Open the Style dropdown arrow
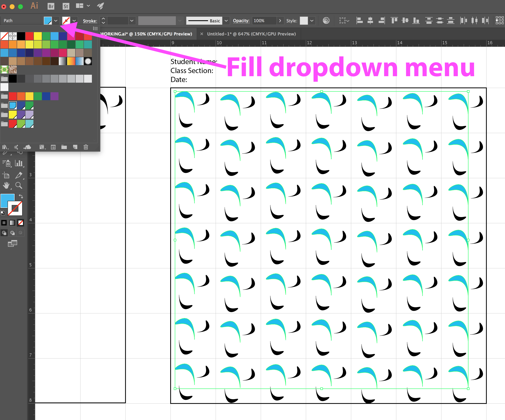The width and height of the screenshot is (505, 420). tap(312, 21)
